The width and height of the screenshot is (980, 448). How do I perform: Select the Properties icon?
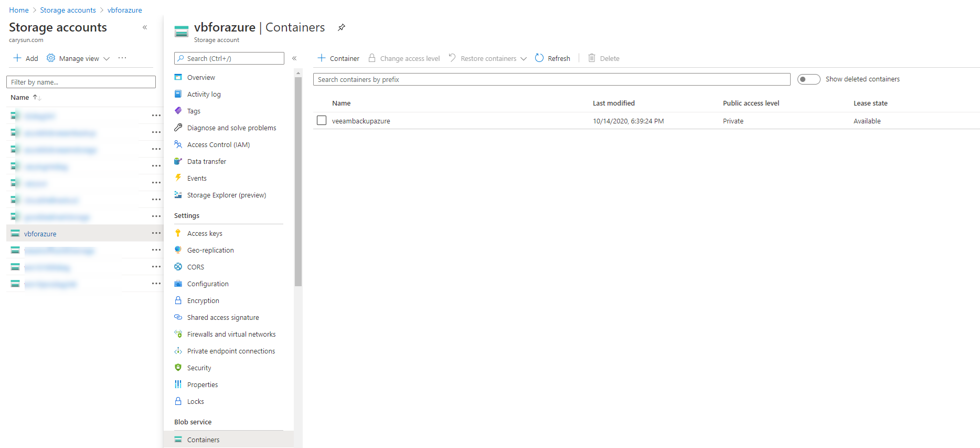178,384
